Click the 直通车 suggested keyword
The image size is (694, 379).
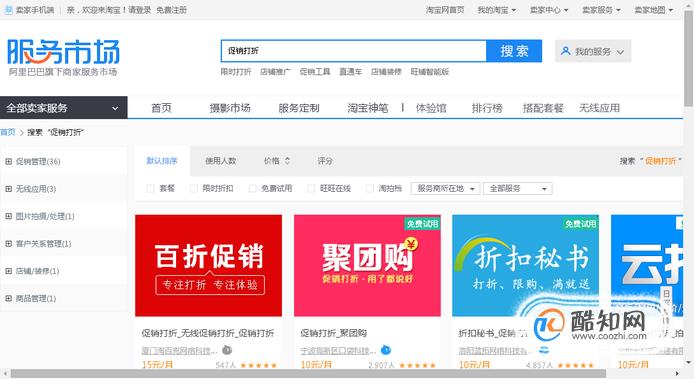(351, 71)
